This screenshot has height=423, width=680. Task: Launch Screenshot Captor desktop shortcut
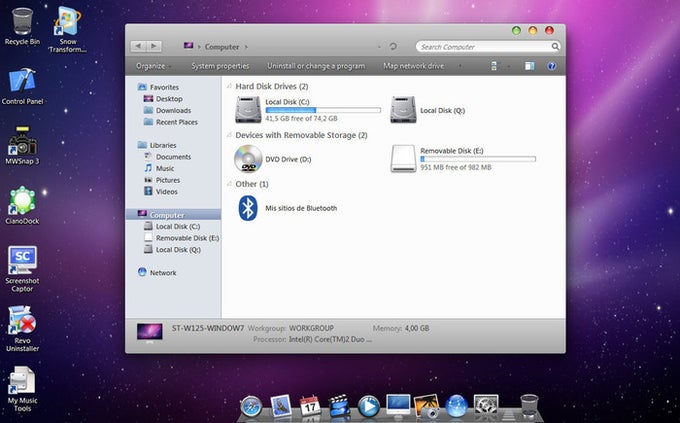point(22,269)
